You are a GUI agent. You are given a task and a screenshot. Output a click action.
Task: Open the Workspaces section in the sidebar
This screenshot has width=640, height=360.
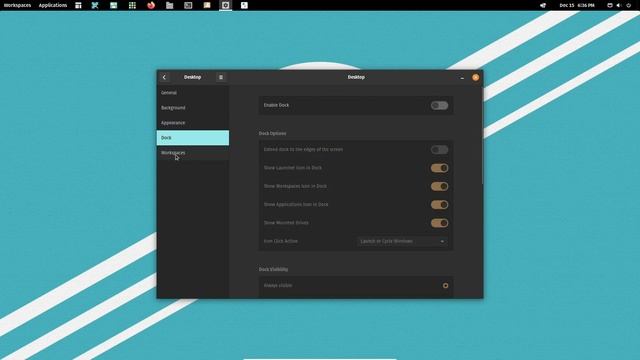pyautogui.click(x=193, y=153)
